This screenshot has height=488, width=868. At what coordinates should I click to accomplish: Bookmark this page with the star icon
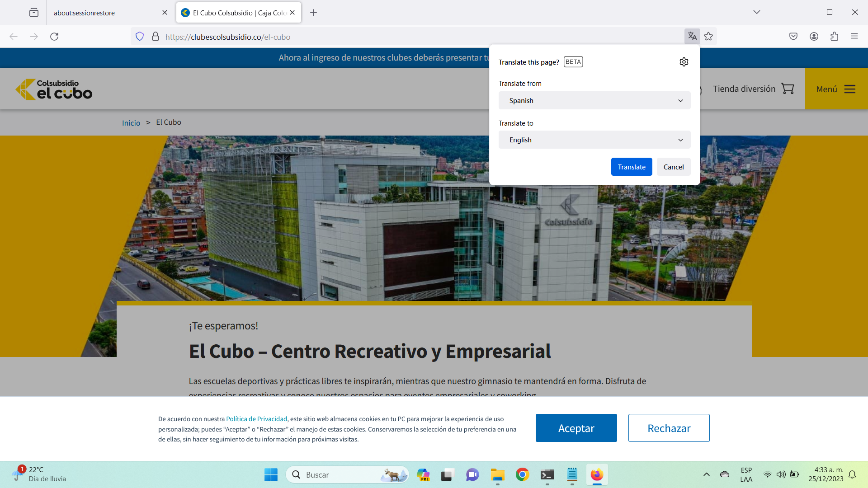[708, 36]
